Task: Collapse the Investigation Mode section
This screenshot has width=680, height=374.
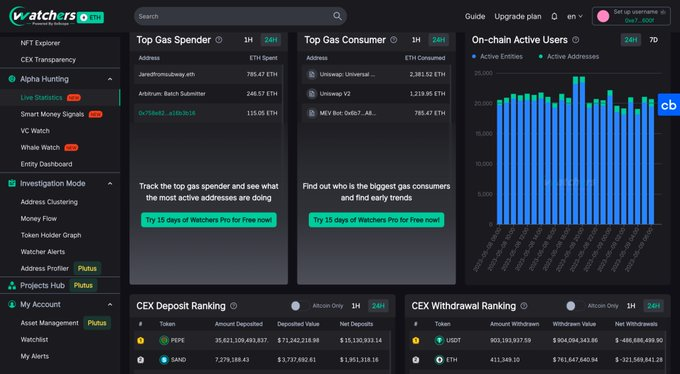Action: (110, 184)
